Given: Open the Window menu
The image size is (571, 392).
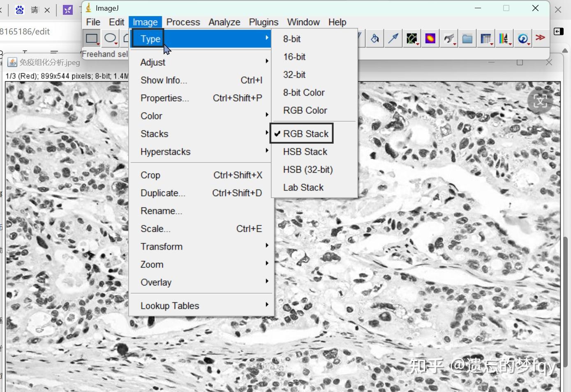Looking at the screenshot, I should pyautogui.click(x=303, y=22).
